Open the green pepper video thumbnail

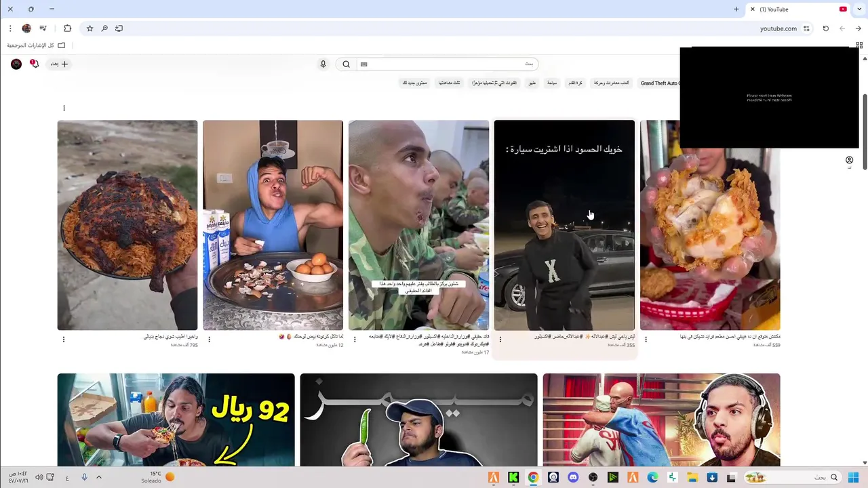(418, 420)
